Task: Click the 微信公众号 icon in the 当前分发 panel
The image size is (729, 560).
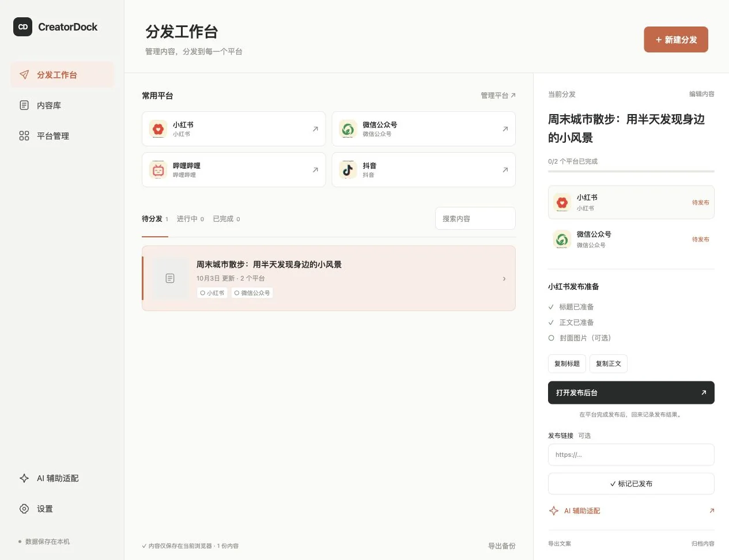Action: pyautogui.click(x=562, y=239)
